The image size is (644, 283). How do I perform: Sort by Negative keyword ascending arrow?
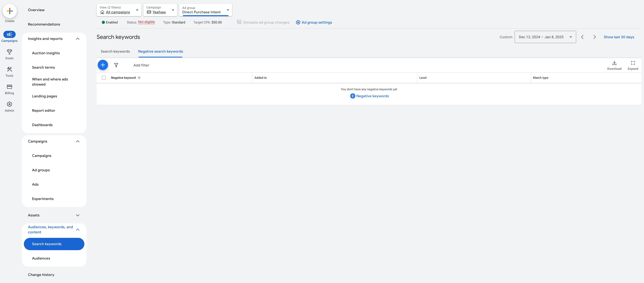[x=139, y=78]
